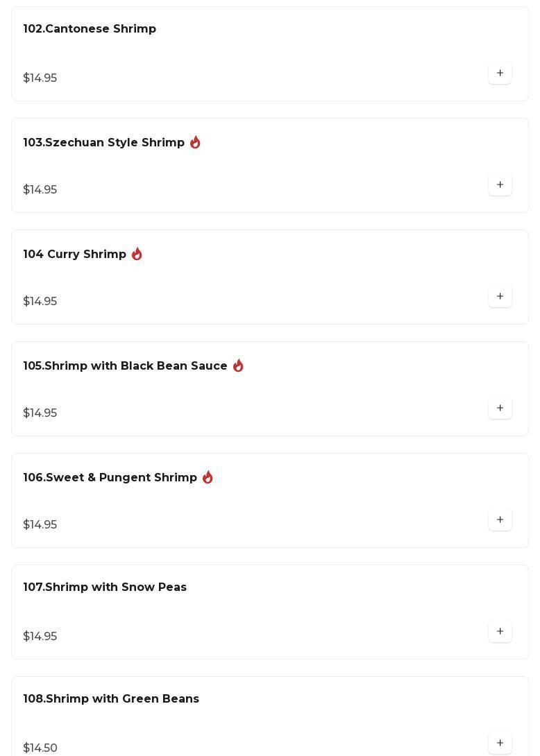Click flame icon by Sweet & Pungent Shrimp

(208, 477)
